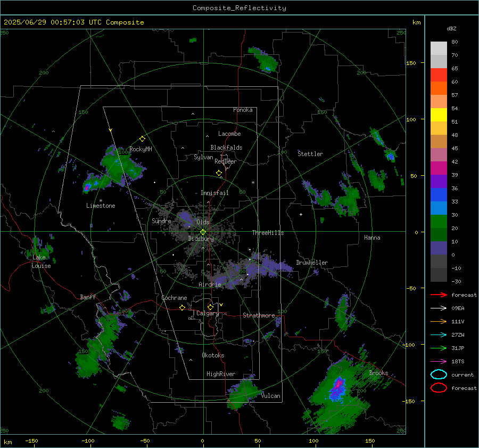Click the Banff town label
Screen dimensions: 479x448
point(88,297)
